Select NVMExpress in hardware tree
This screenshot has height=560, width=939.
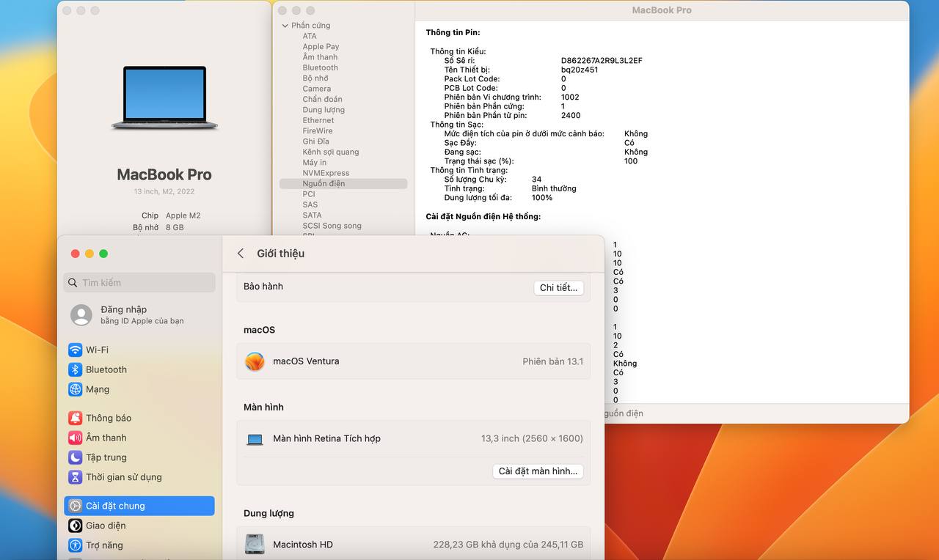326,173
